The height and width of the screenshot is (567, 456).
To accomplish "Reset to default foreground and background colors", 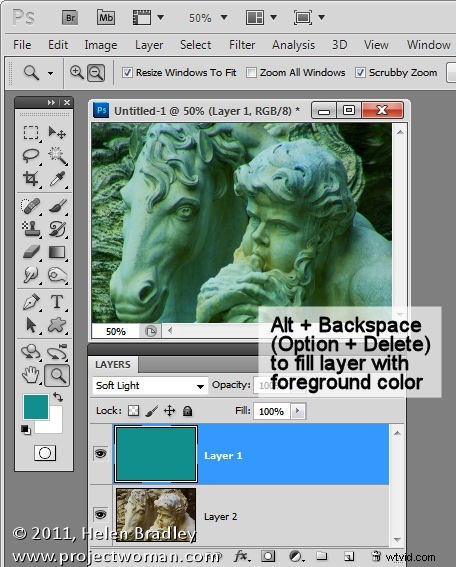I will tap(25, 430).
